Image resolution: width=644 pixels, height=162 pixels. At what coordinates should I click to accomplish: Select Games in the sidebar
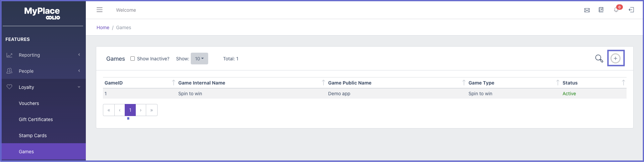(44, 152)
